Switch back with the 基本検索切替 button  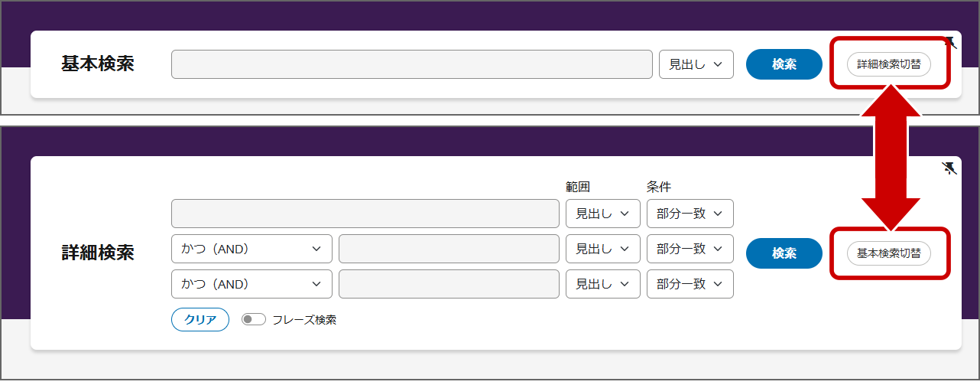(888, 253)
